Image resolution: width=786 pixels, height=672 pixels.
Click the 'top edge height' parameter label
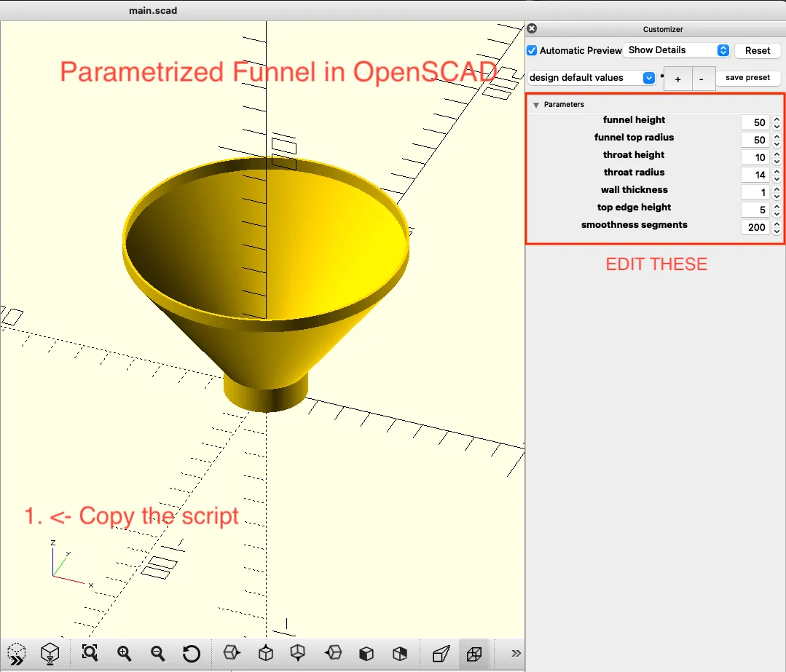click(634, 207)
